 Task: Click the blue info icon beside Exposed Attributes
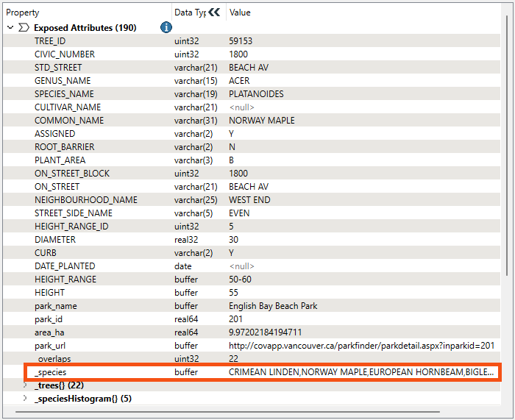pyautogui.click(x=166, y=27)
